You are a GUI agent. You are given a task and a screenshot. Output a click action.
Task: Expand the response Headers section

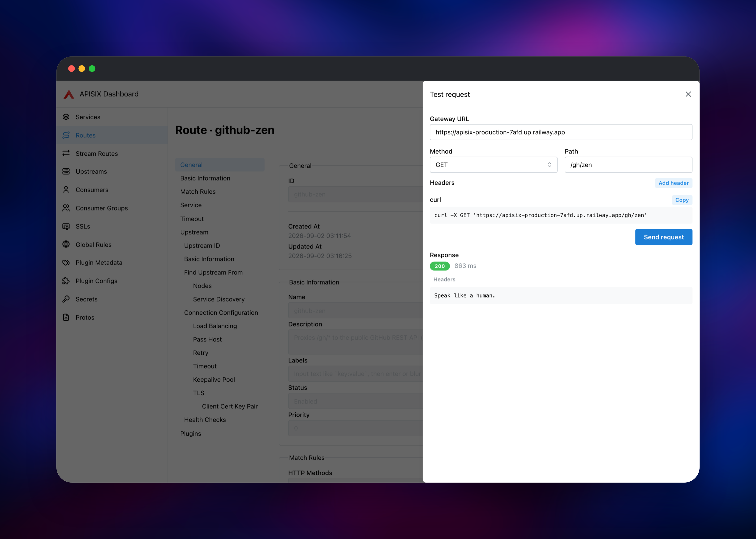[x=444, y=279]
